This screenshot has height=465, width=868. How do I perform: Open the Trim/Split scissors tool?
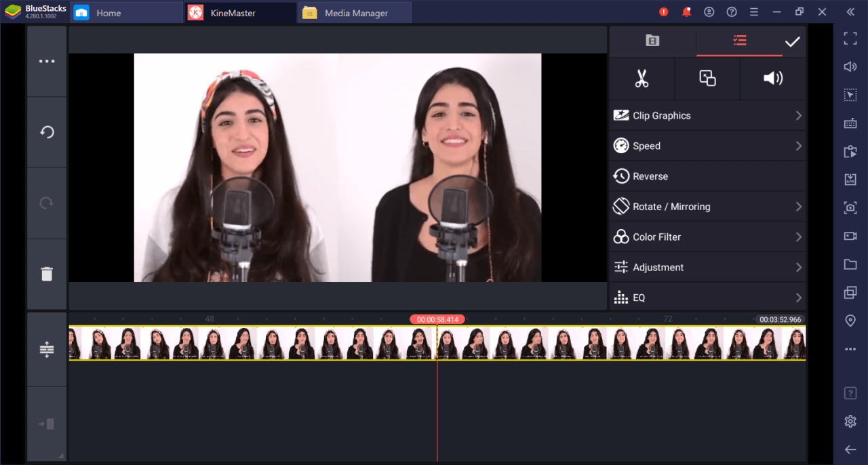click(642, 79)
